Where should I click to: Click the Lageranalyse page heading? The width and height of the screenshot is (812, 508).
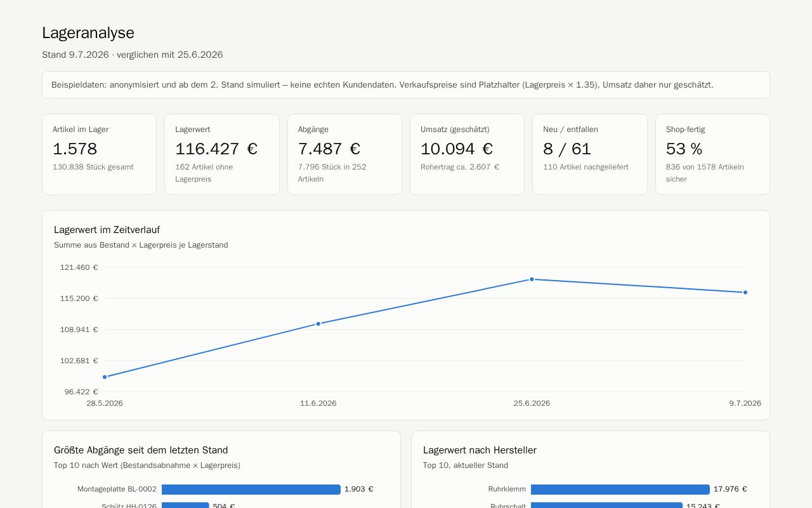[88, 33]
